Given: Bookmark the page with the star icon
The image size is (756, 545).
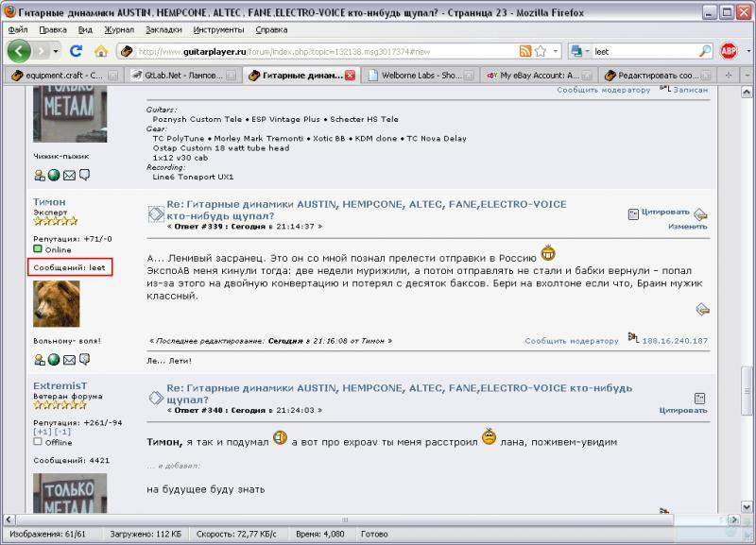Looking at the screenshot, I should coord(540,50).
